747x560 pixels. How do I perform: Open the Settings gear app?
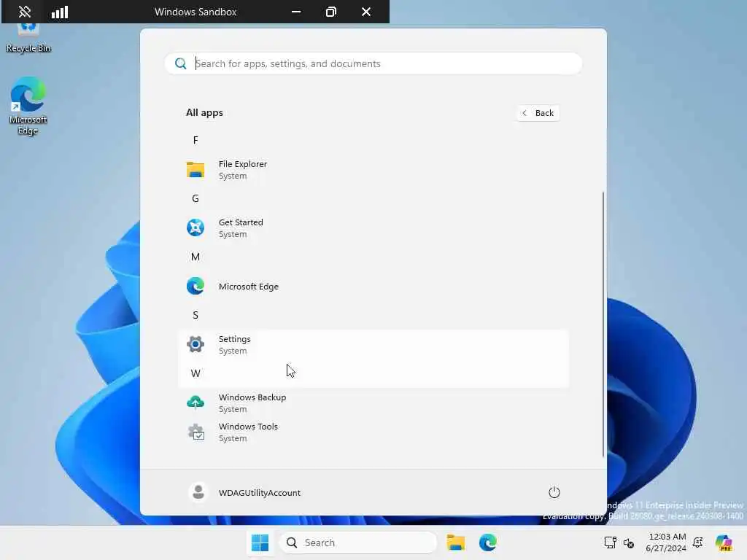pyautogui.click(x=373, y=344)
